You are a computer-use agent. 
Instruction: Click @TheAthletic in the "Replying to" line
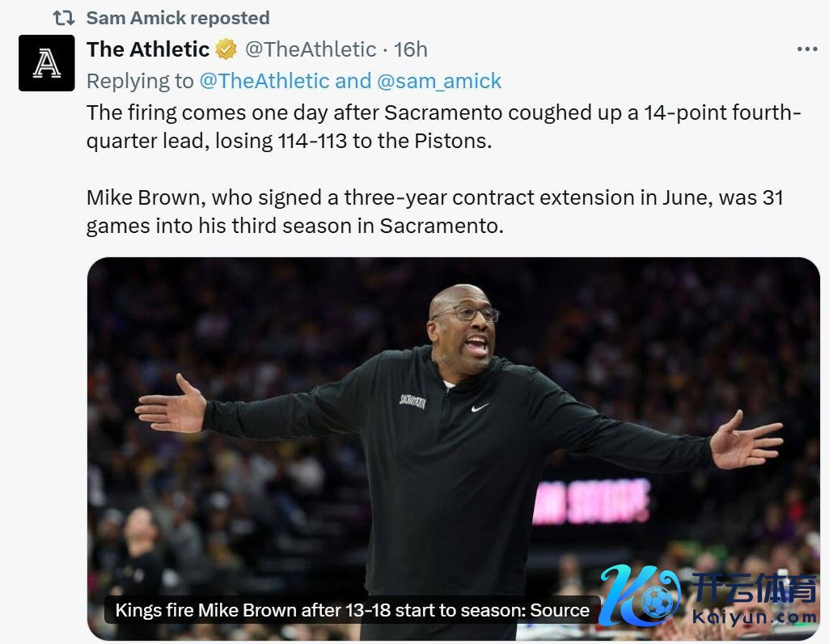point(264,81)
